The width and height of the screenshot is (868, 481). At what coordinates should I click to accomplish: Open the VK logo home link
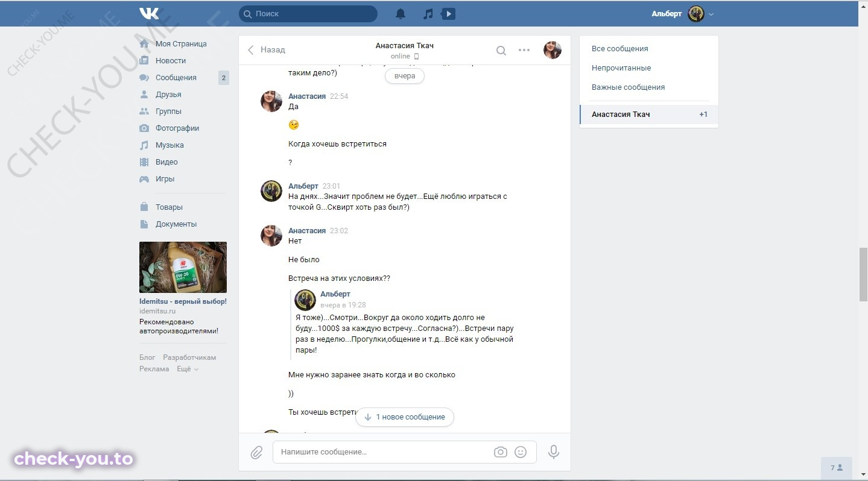tap(149, 13)
